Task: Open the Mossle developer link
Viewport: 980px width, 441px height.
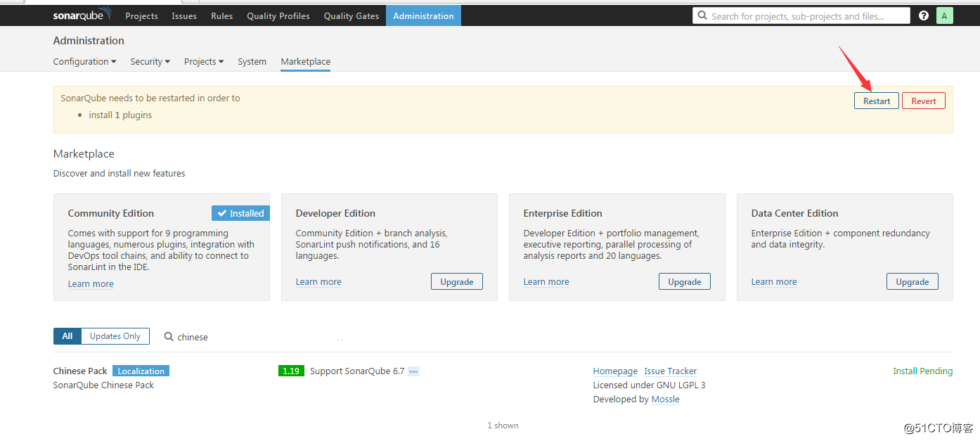Action: pos(666,400)
